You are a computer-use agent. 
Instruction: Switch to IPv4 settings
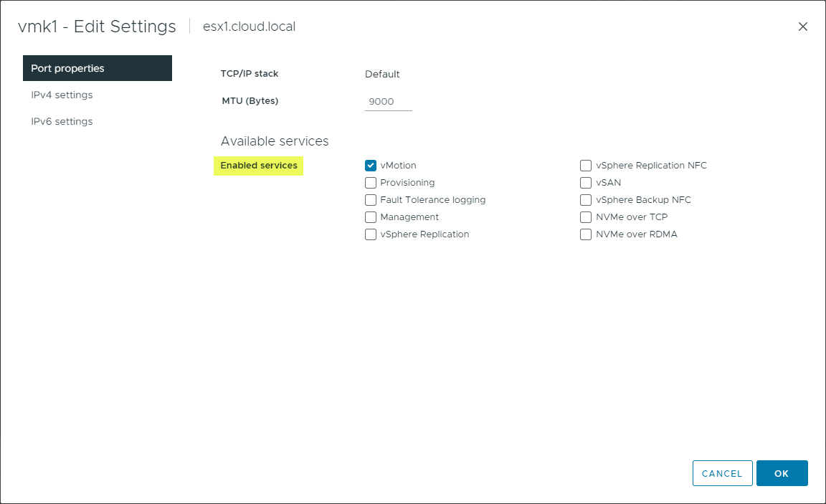62,95
